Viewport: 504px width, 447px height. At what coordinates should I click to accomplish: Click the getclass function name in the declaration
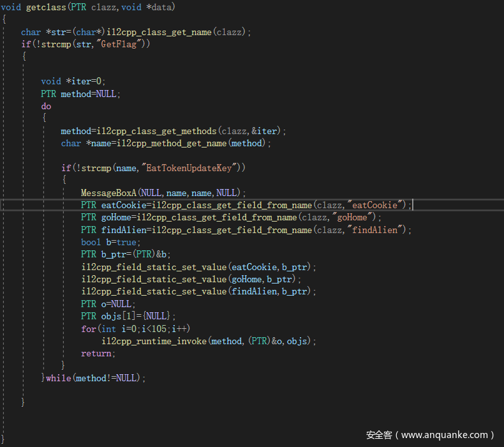click(x=43, y=7)
